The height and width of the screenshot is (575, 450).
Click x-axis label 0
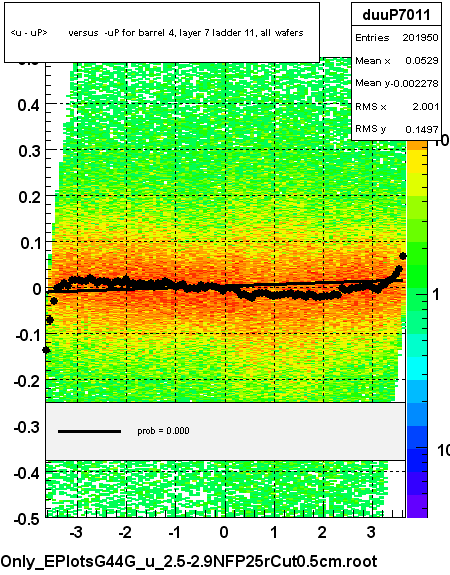coord(224,532)
